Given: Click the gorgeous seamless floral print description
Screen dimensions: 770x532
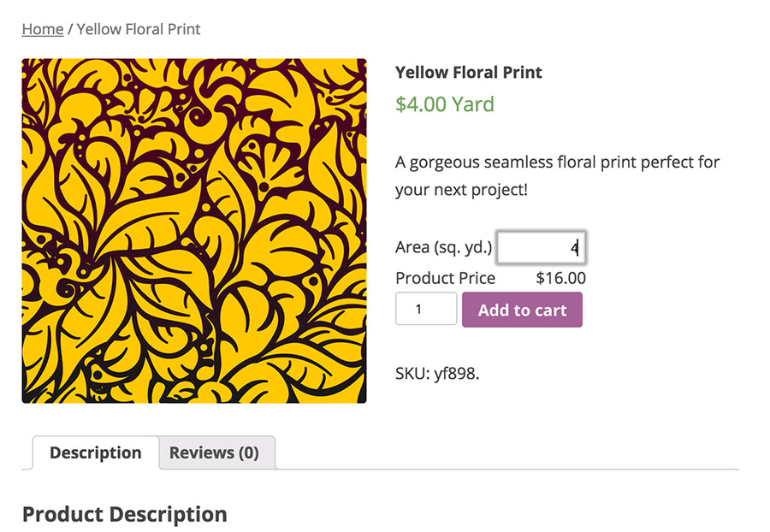Looking at the screenshot, I should tap(557, 162).
